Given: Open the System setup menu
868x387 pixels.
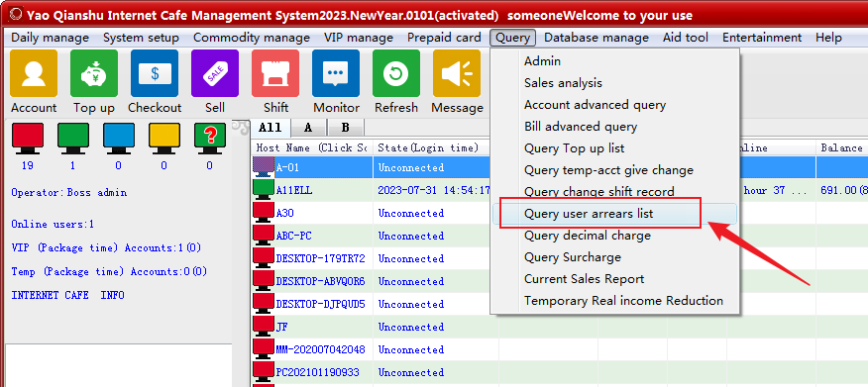Looking at the screenshot, I should [141, 38].
